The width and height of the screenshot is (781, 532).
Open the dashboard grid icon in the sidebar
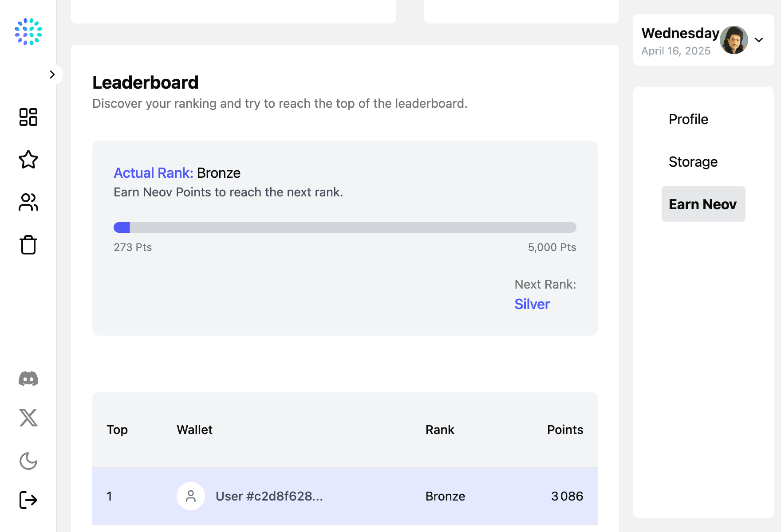click(x=28, y=117)
